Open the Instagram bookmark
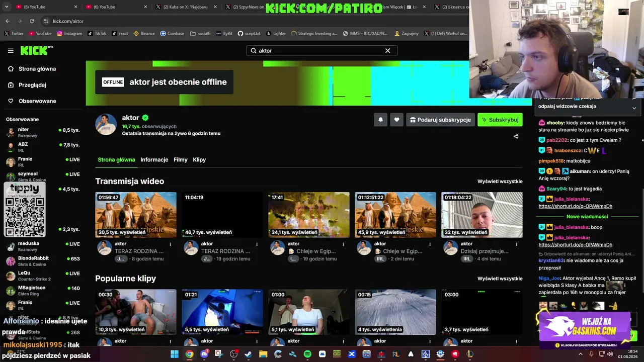 [69, 34]
